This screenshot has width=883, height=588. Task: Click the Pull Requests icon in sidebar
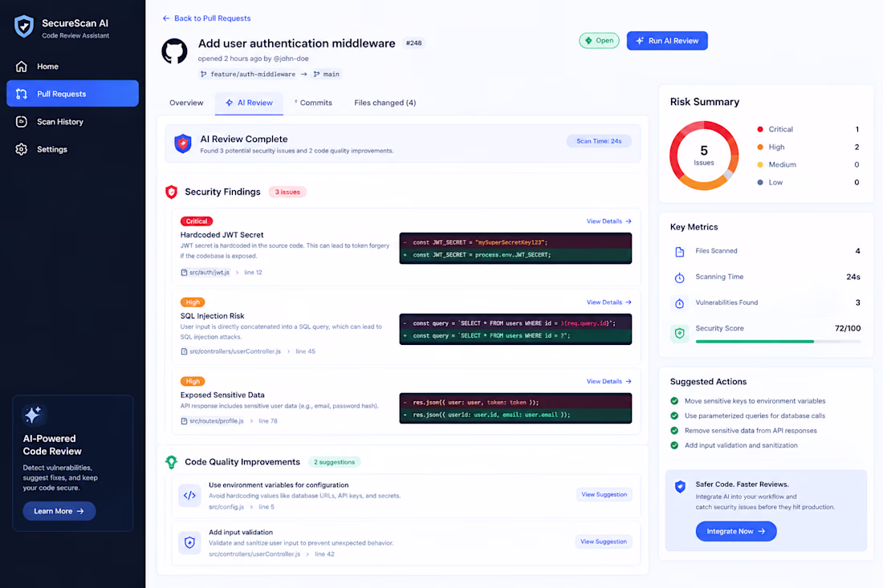tap(22, 94)
